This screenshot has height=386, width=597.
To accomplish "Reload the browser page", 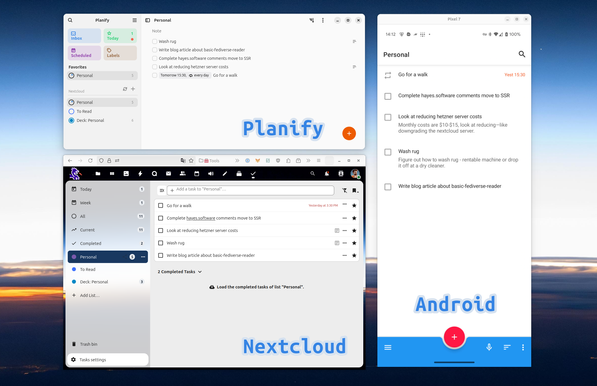I will [90, 161].
